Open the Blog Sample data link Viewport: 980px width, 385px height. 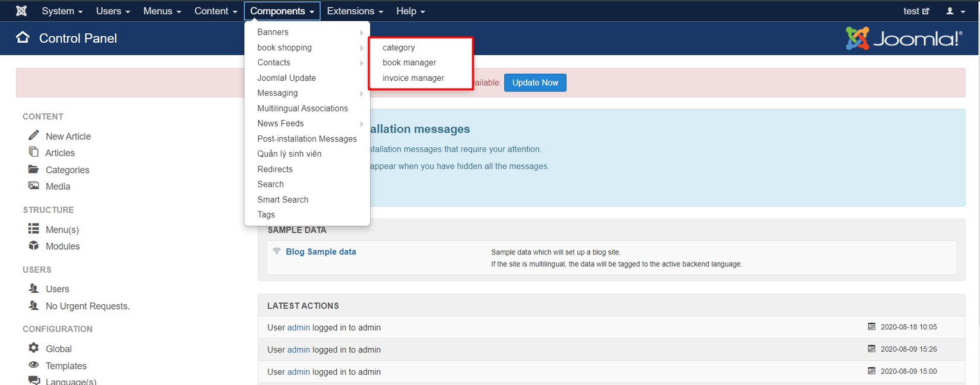[x=321, y=251]
